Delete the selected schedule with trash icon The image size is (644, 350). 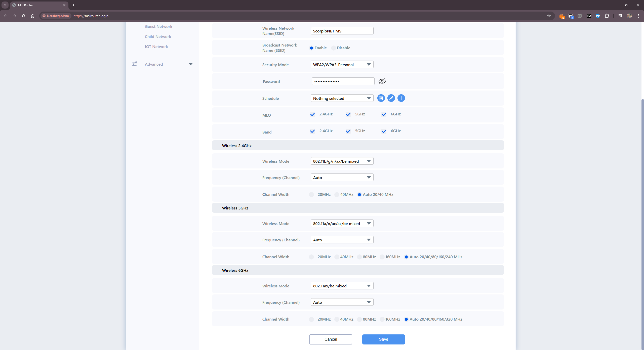tap(381, 98)
